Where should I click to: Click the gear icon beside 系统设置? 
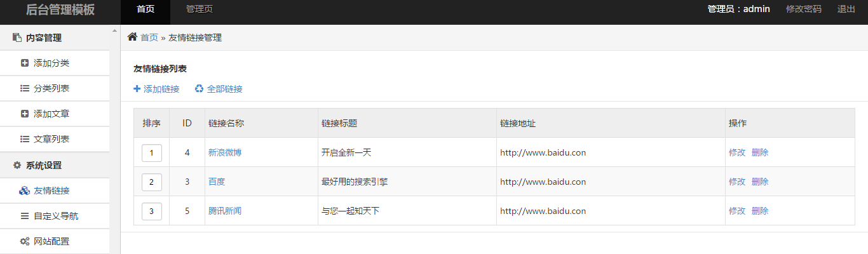pyautogui.click(x=17, y=165)
